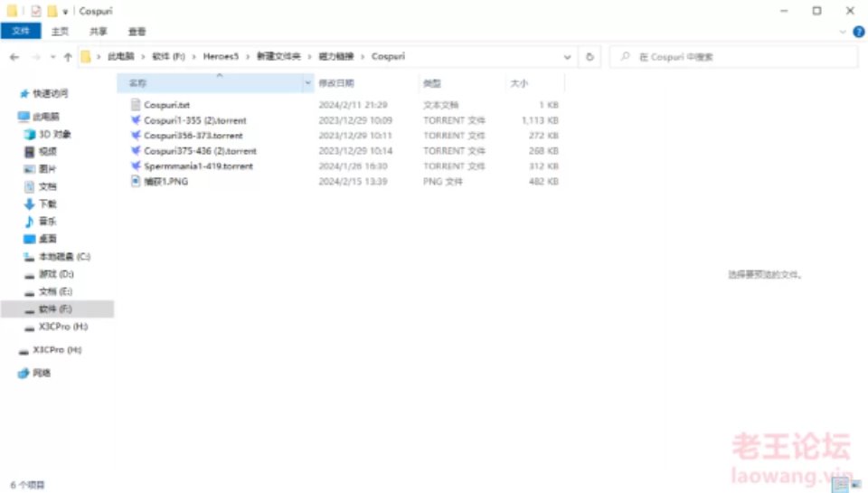Click the 1,113 KB size cell
Screen dimensions: 868x493
click(x=540, y=119)
